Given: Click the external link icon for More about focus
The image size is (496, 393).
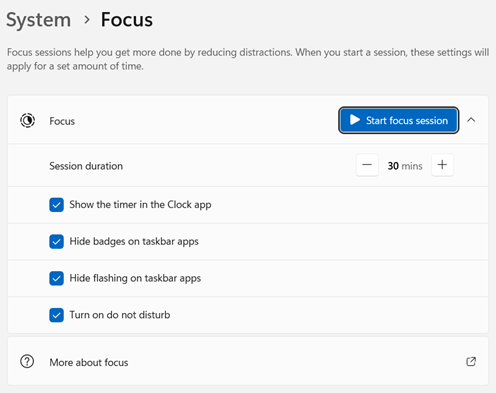Looking at the screenshot, I should [471, 361].
